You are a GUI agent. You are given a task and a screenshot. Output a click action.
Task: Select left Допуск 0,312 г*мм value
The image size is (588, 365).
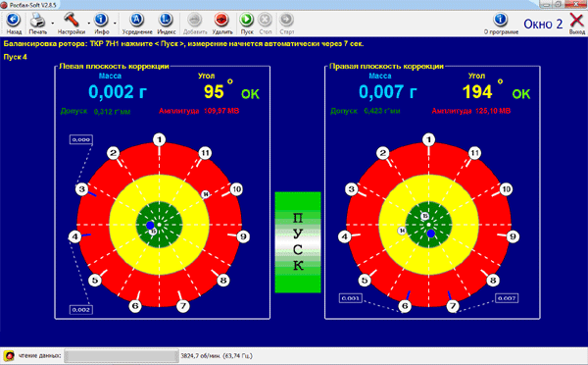click(x=112, y=112)
